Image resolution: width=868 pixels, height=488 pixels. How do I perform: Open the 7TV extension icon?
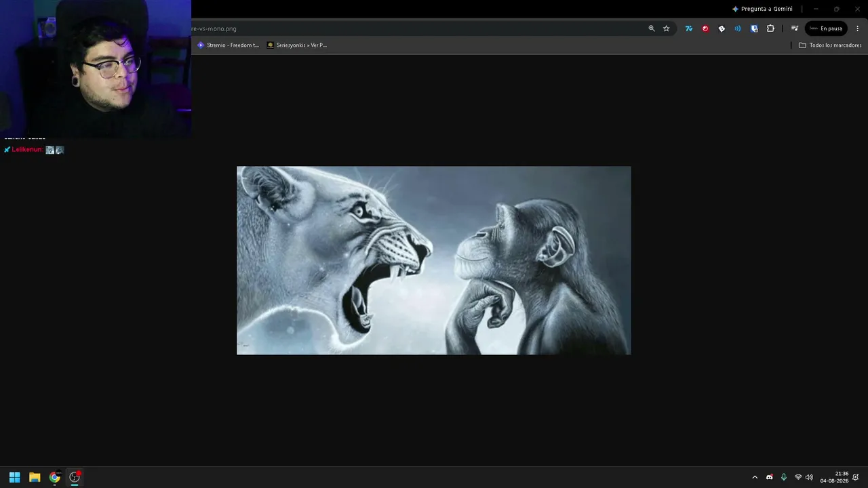pos(689,28)
